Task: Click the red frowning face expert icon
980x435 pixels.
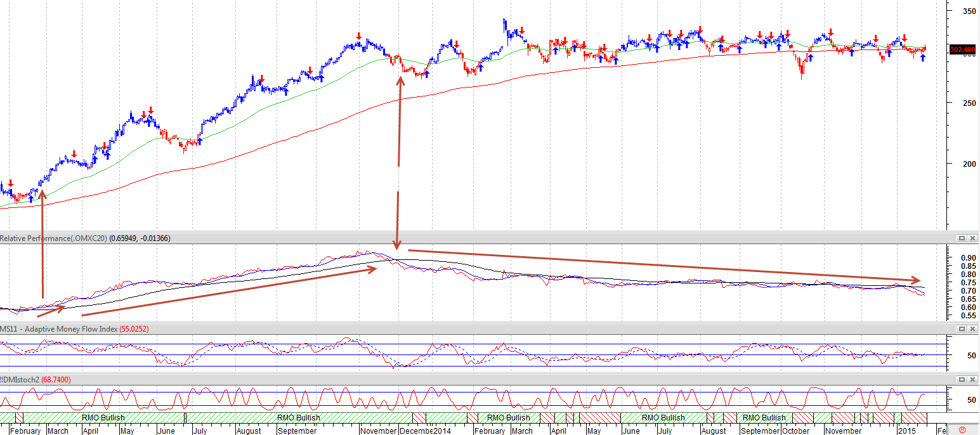Action: click(962, 431)
